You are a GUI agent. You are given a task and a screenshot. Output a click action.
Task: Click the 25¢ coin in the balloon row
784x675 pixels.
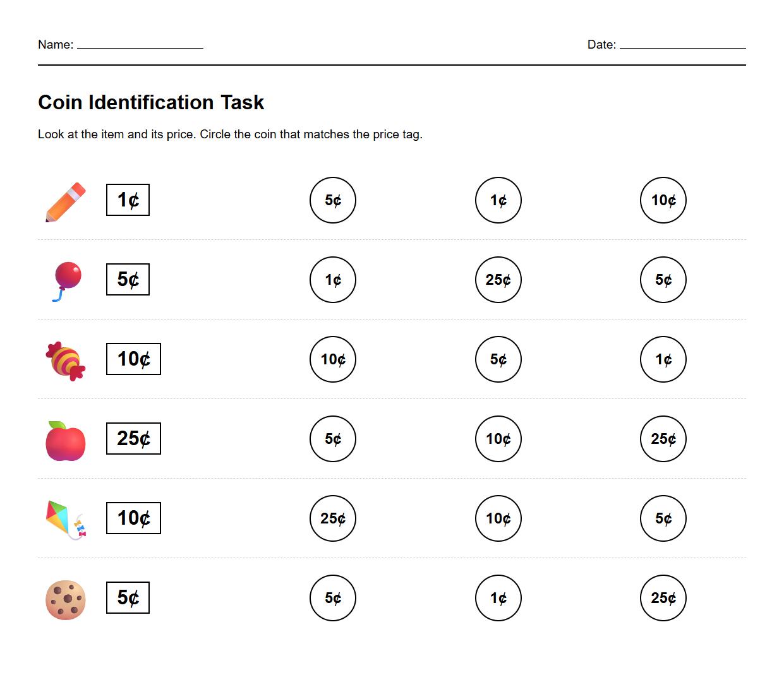pyautogui.click(x=498, y=280)
